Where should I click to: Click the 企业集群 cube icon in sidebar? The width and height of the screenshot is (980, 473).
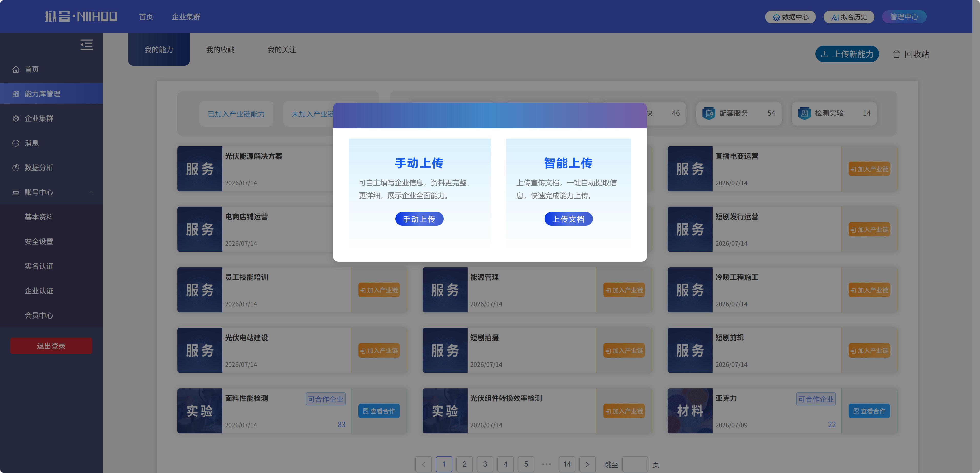16,119
